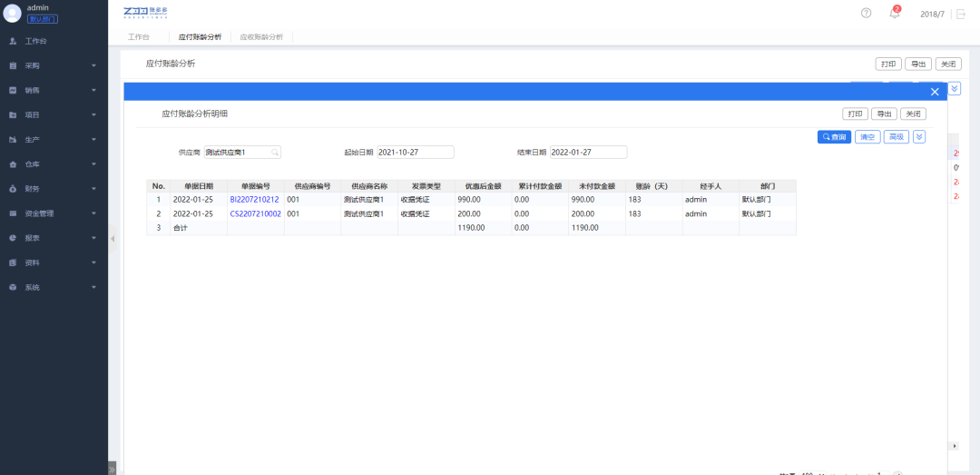Collapse the left sidebar with arrow handle
This screenshot has width=980, height=475.
pos(113,239)
